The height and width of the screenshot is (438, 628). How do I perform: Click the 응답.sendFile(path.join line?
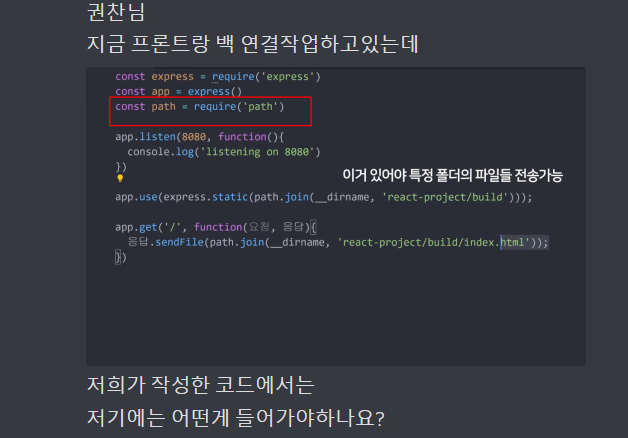click(x=338, y=242)
